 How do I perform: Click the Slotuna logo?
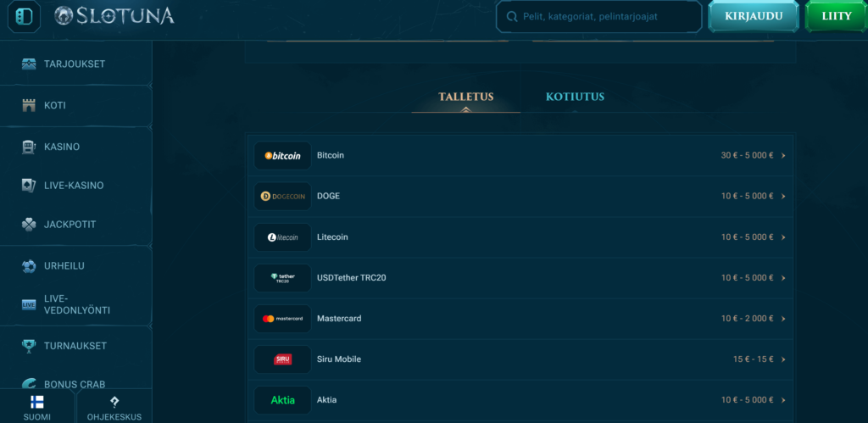114,16
